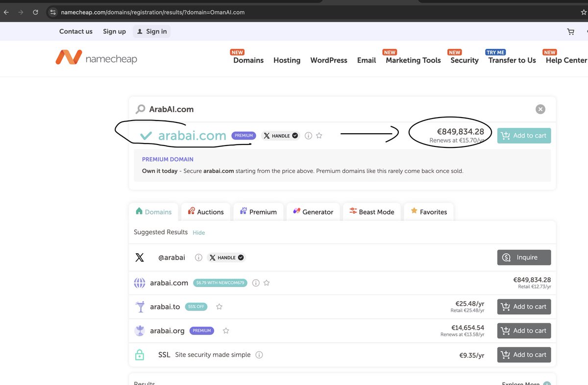The height and width of the screenshot is (385, 588).
Task: Click PREMIUM badge on top arabai.com result
Action: (x=244, y=136)
